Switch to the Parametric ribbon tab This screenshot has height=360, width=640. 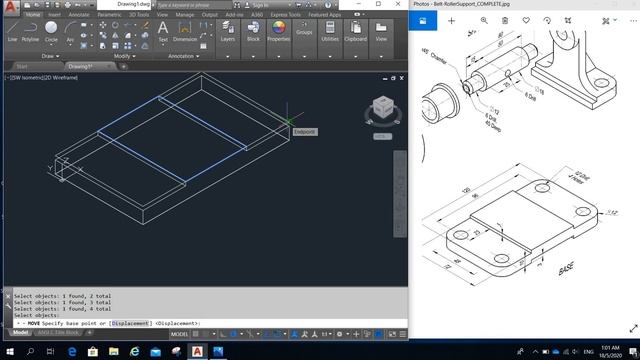click(109, 15)
